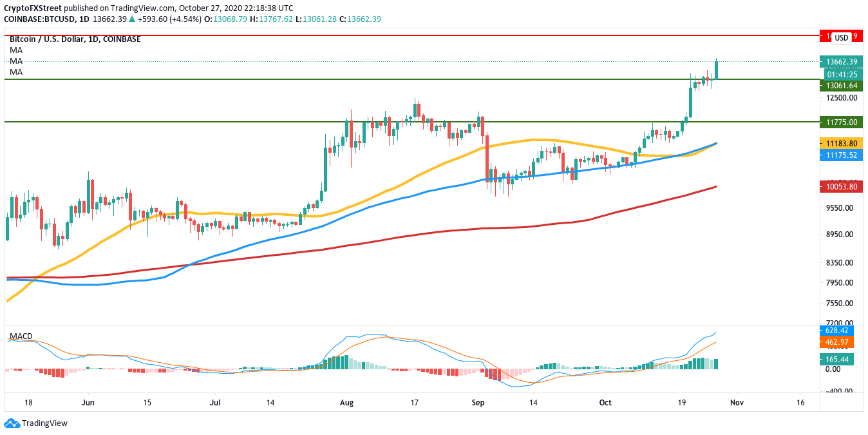The width and height of the screenshot is (868, 435).
Task: Click the Nov label on time axis
Action: [x=736, y=402]
